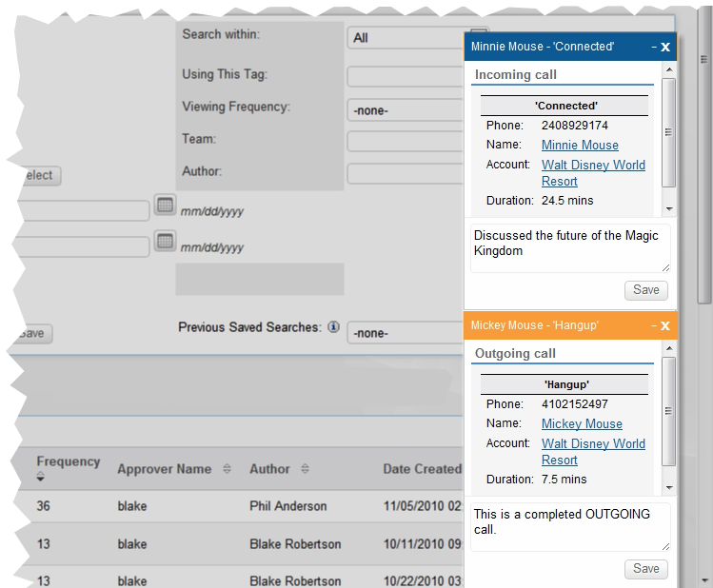Open the Search within 'All' dropdown
713x588 pixels.
pos(406,38)
